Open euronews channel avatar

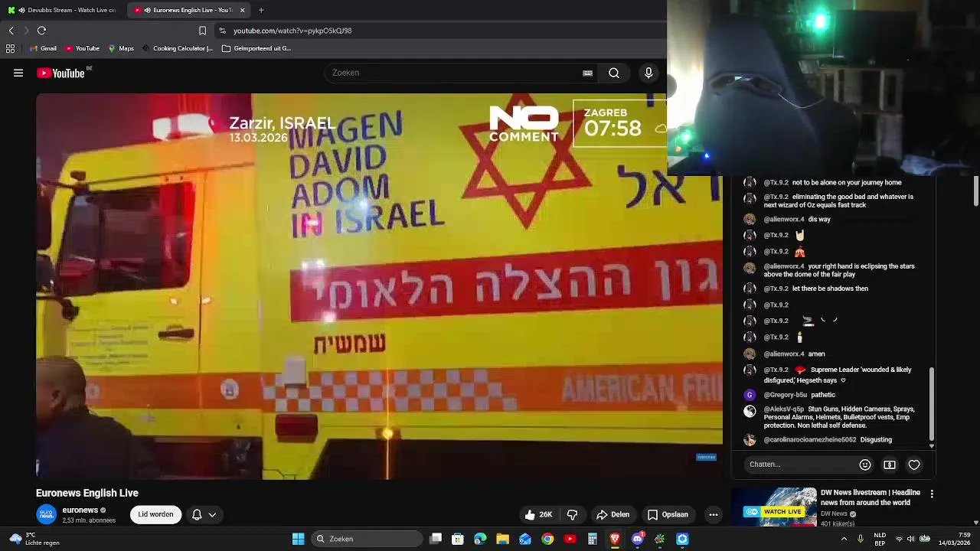pyautogui.click(x=47, y=514)
